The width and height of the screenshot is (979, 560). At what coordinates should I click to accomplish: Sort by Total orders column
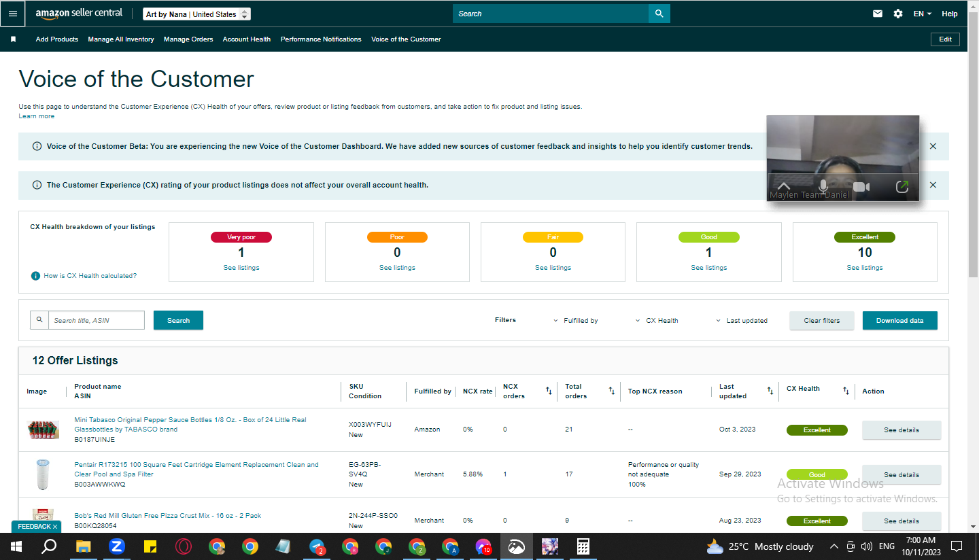(611, 391)
